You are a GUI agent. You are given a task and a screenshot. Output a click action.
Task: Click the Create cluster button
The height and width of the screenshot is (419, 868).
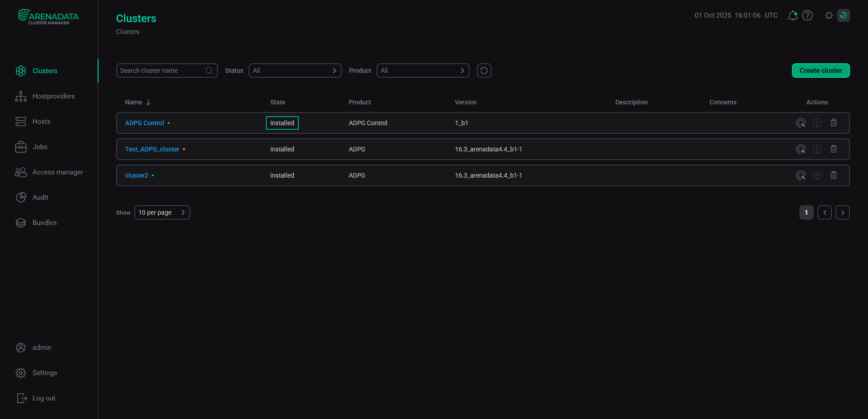click(821, 71)
